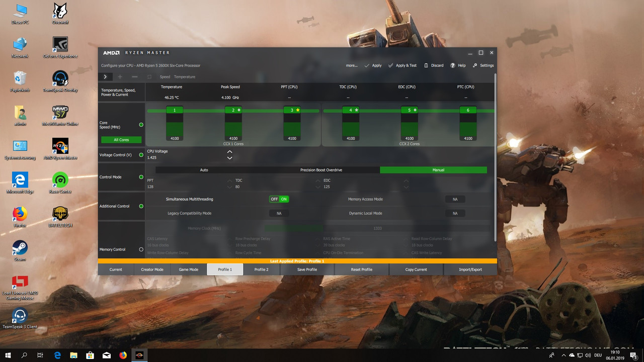Switch to Game Mode tab
The height and width of the screenshot is (362, 644).
coord(188,269)
